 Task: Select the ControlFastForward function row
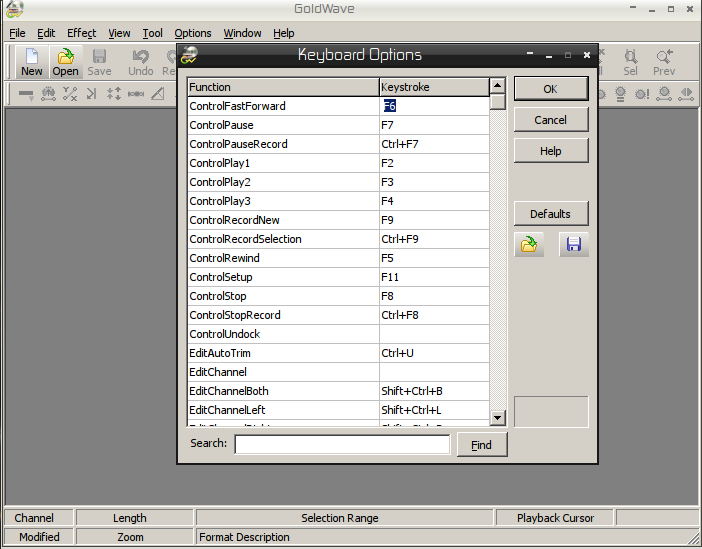click(x=283, y=106)
